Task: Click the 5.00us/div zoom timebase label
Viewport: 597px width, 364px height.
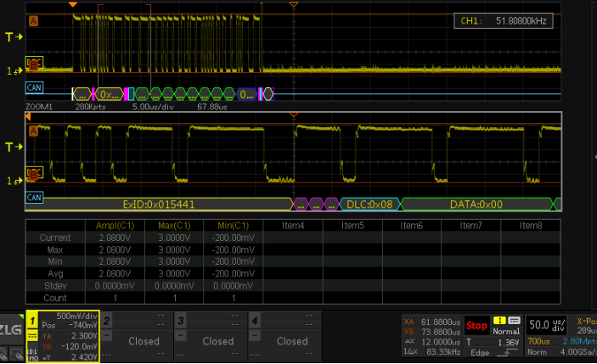Action: click(x=153, y=107)
